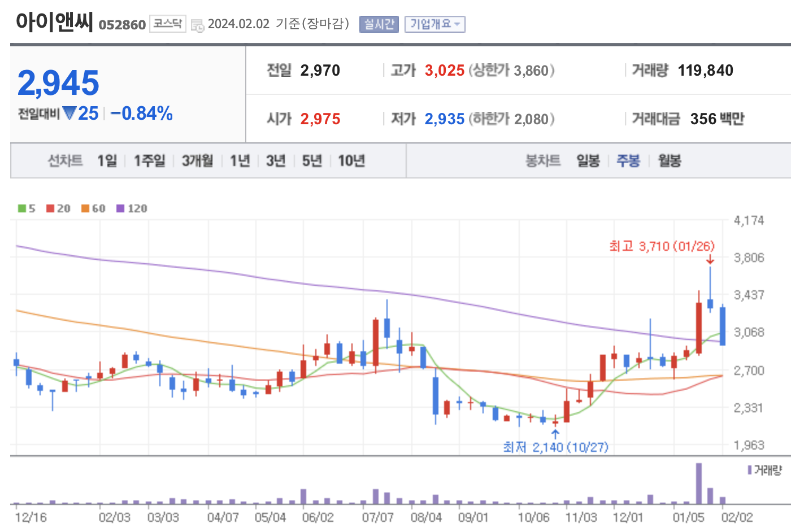Switch to 일봉 daily candle chart

coord(588,161)
